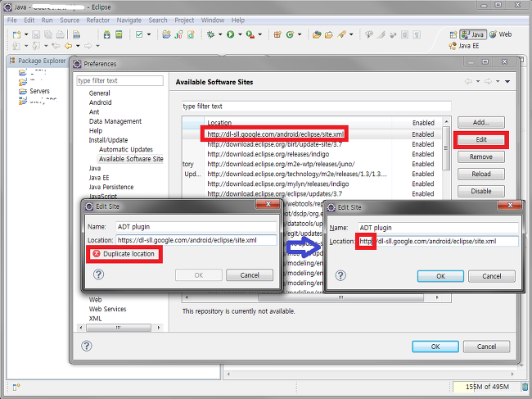Click Location field in left Edit Site dialog
532x399 pixels.
pyautogui.click(x=196, y=240)
